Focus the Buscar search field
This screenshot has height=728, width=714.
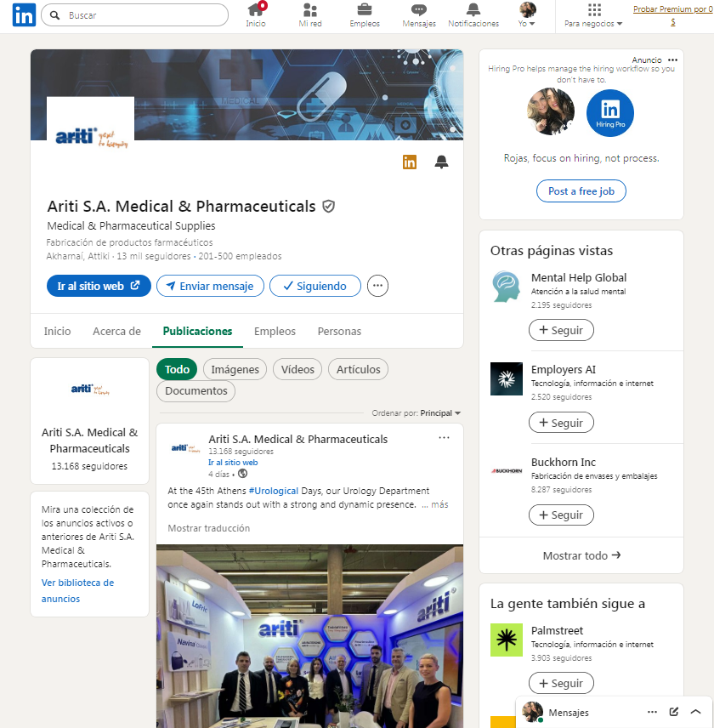134,15
